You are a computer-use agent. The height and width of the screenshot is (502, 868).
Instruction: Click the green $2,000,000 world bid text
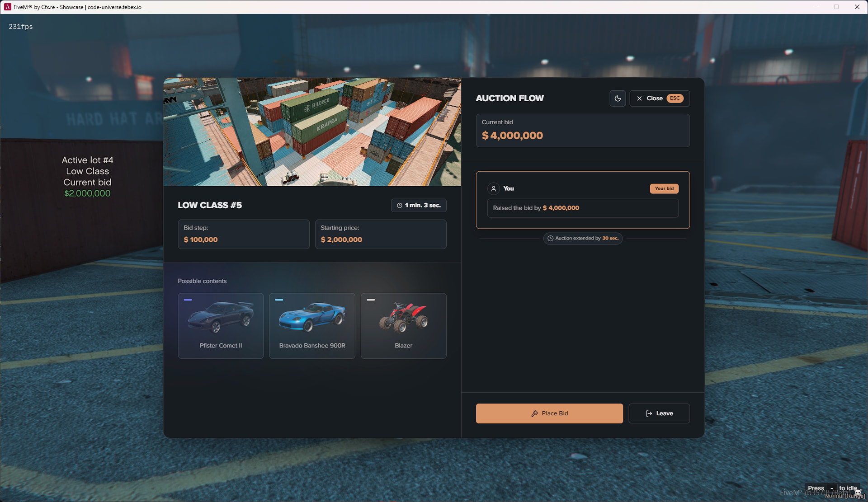pyautogui.click(x=87, y=193)
